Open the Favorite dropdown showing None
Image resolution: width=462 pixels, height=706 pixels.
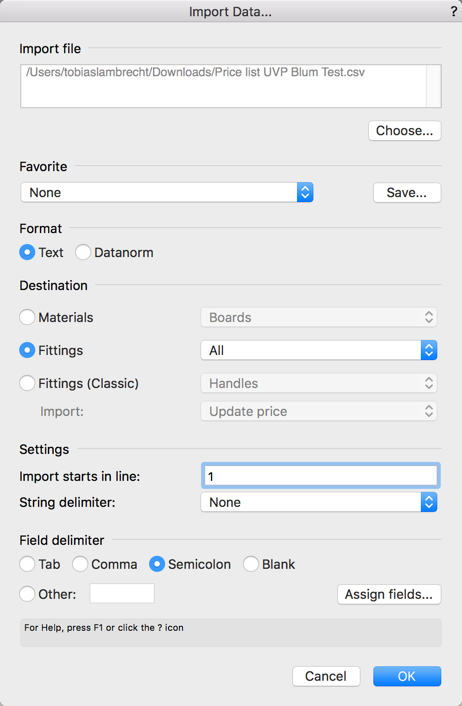coord(167,193)
